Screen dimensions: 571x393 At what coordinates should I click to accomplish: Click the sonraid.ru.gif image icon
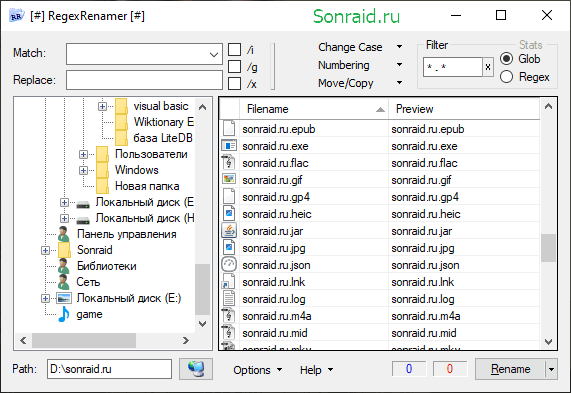click(x=229, y=179)
